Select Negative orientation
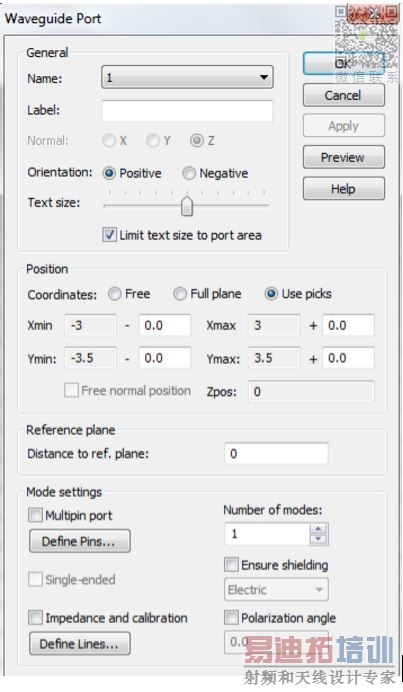The height and width of the screenshot is (692, 403). (189, 173)
